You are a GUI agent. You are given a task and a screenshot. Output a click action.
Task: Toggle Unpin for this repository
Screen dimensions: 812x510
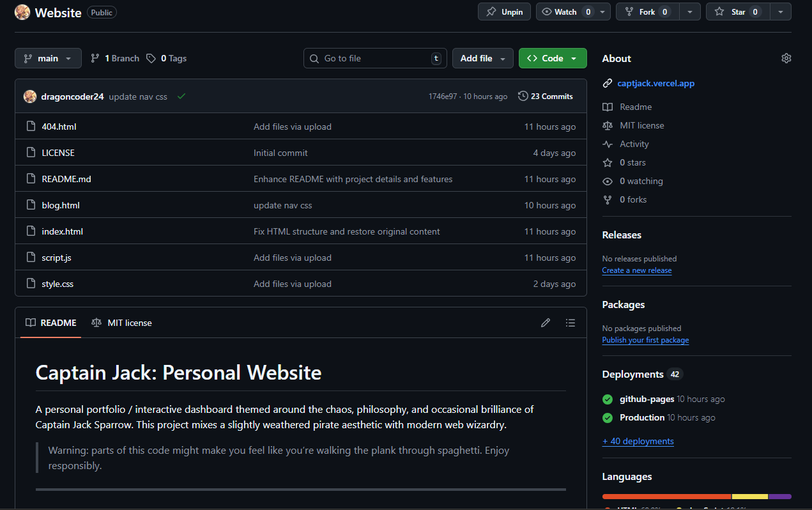(x=504, y=12)
